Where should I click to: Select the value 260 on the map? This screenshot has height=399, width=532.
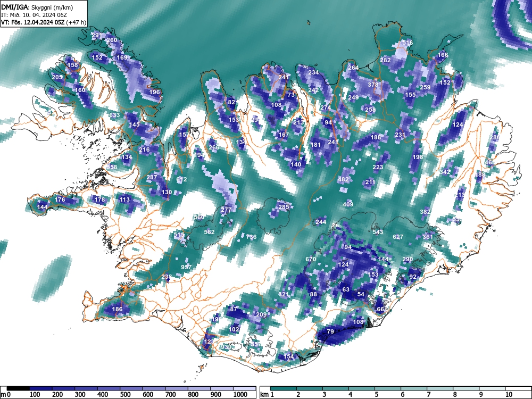112,40
